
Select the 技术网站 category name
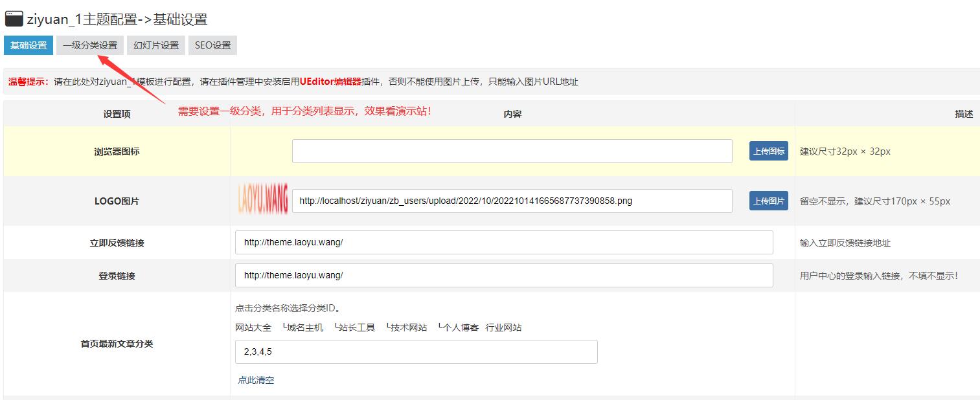tap(409, 328)
